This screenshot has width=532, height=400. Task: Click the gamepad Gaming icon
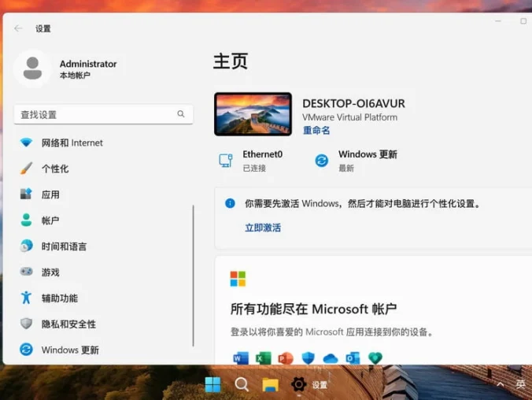26,272
